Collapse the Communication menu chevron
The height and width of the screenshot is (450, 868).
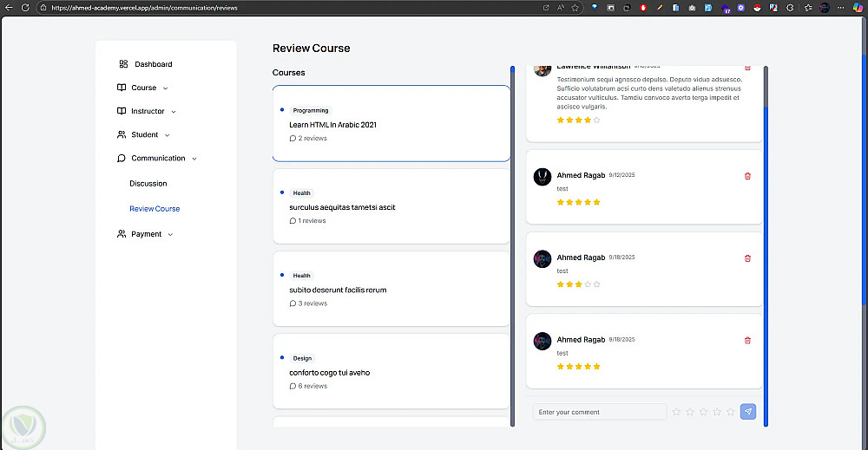[194, 159]
